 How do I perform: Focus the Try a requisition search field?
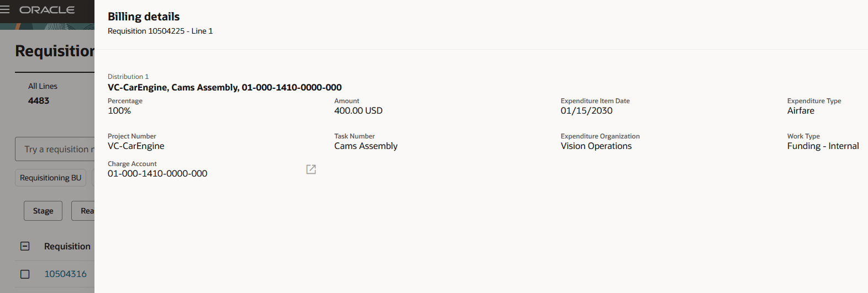55,149
